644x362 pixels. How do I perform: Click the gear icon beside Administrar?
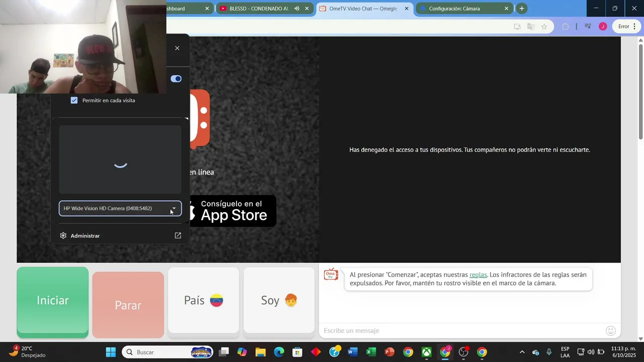[63, 235]
